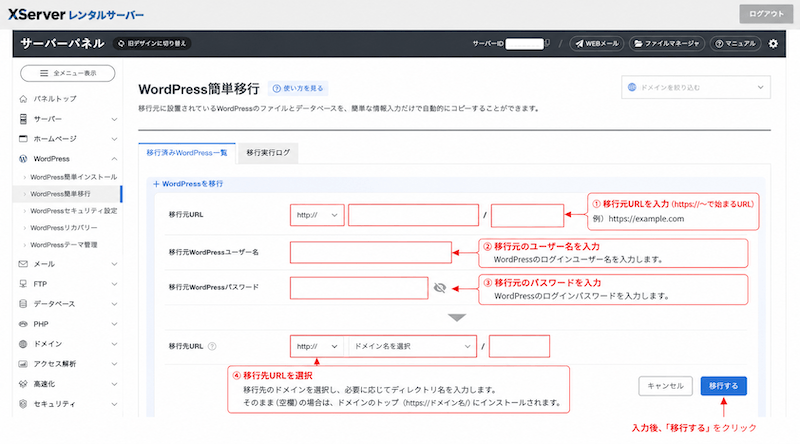Image resolution: width=800 pixels, height=444 pixels.
Task: Expand the 高速化 menu chevron
Action: 114,384
